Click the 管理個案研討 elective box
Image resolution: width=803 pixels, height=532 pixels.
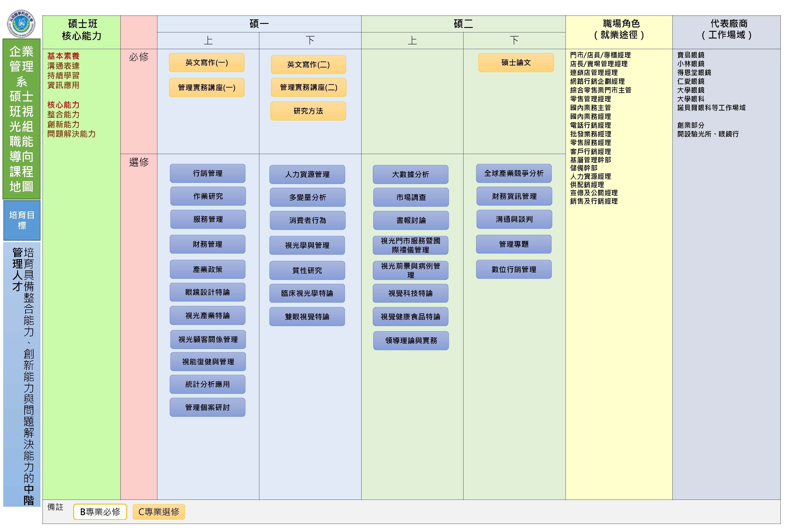tap(208, 407)
